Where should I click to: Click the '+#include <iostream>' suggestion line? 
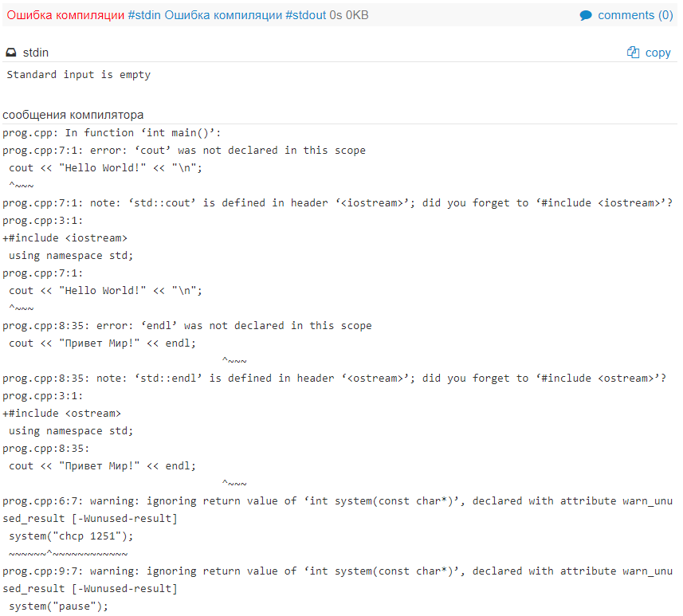65,238
